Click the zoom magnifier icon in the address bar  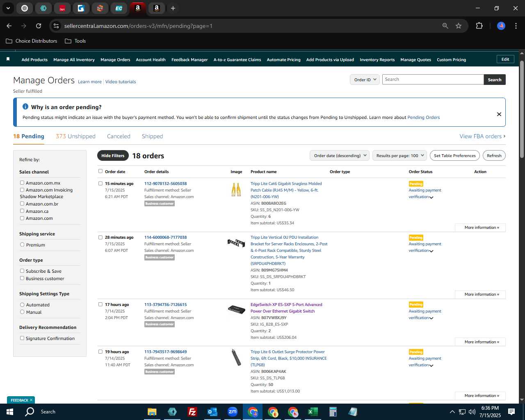click(x=445, y=26)
